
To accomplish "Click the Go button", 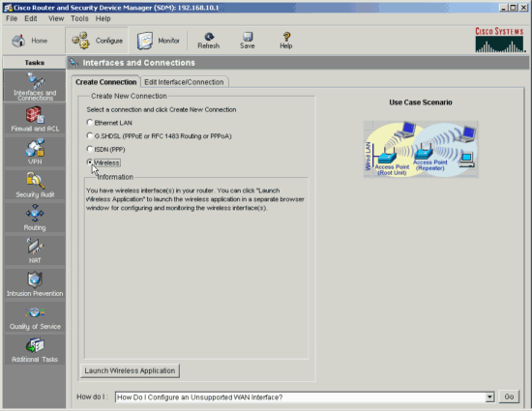I will click(x=509, y=396).
